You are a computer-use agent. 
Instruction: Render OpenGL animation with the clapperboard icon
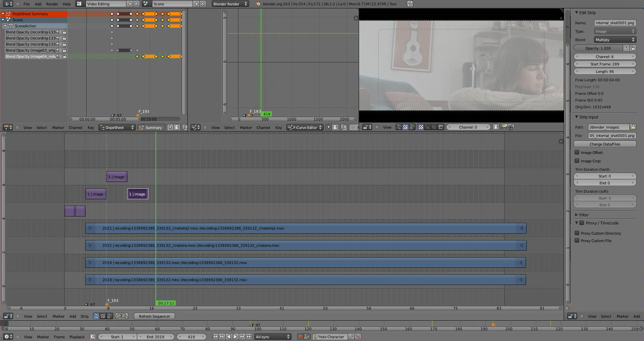pyautogui.click(x=511, y=127)
